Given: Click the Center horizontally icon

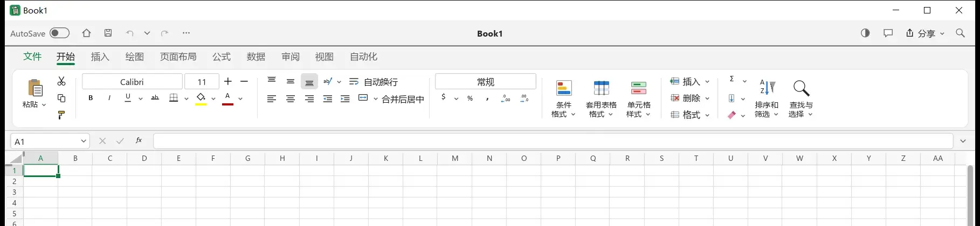Looking at the screenshot, I should pos(291,98).
